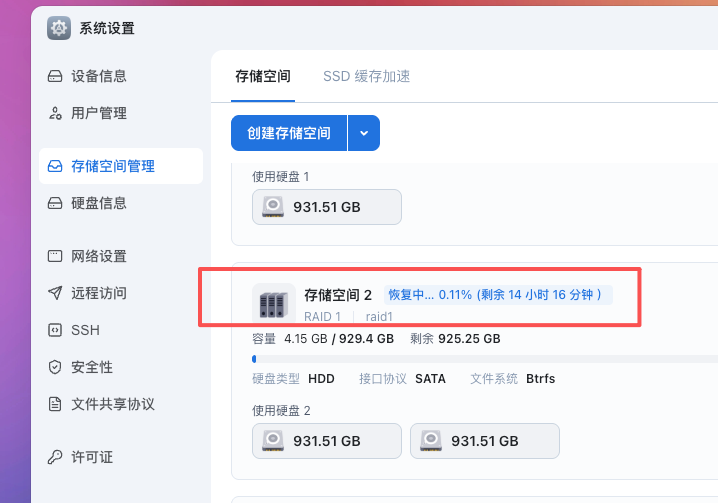
Task: Open the SSH sidebar icon
Action: point(55,330)
